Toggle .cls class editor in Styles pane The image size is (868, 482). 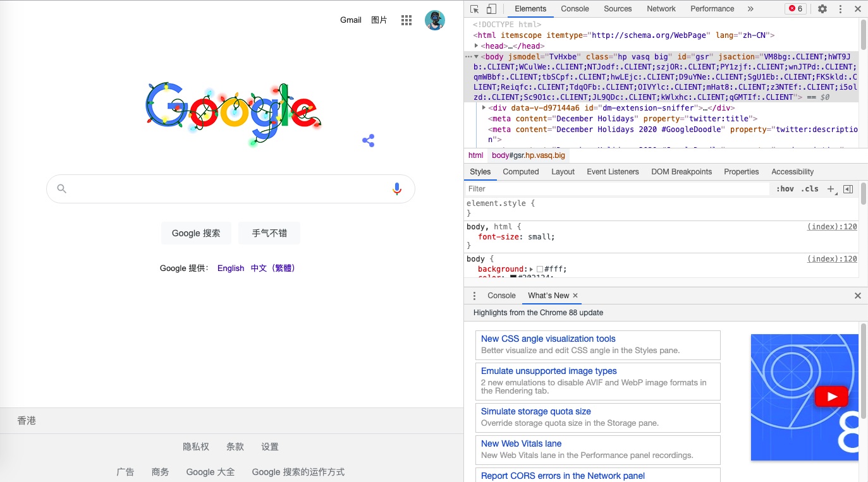[x=810, y=188]
